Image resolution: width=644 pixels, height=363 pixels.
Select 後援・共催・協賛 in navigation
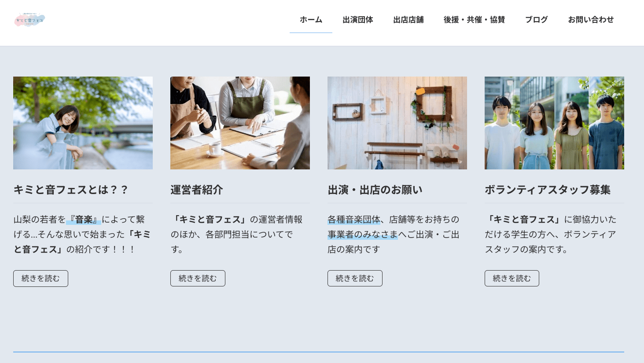[x=474, y=20]
